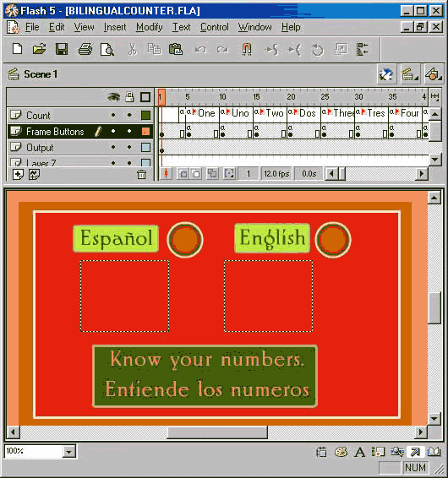Viewport: 448px width, 478px height.
Task: Open the Edit Scene dropdown button
Action: pos(410,74)
